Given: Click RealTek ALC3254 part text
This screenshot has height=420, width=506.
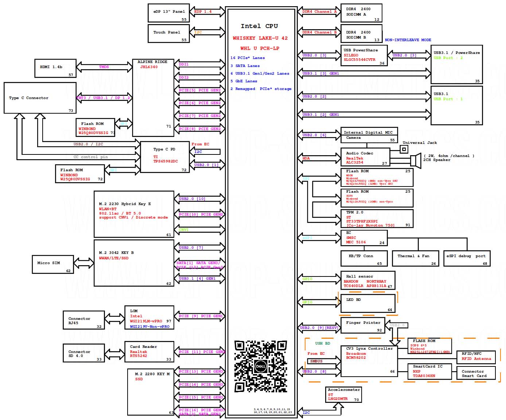Looking at the screenshot, I should click(355, 160).
